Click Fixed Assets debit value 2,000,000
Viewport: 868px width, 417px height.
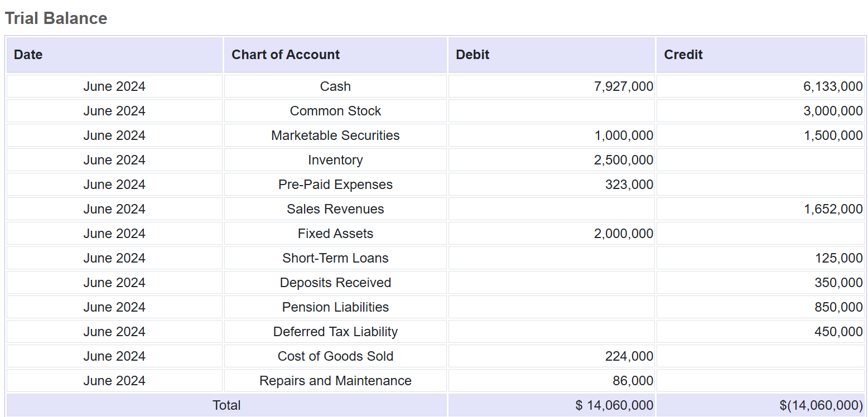(x=624, y=234)
